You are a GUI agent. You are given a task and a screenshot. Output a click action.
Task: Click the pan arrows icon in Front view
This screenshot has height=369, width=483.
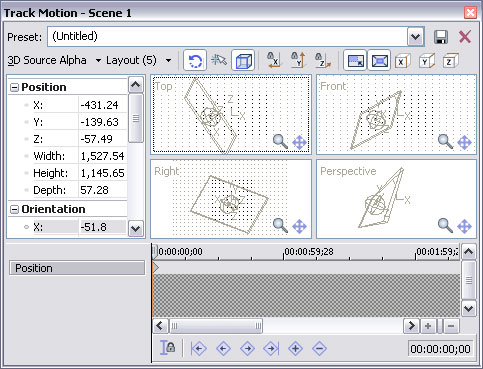click(464, 143)
